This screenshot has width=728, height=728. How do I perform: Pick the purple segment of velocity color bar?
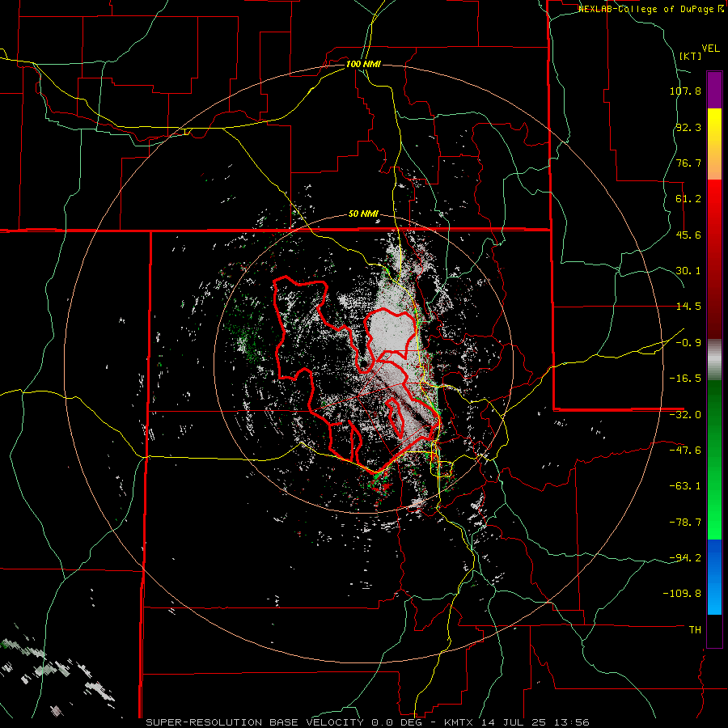714,91
